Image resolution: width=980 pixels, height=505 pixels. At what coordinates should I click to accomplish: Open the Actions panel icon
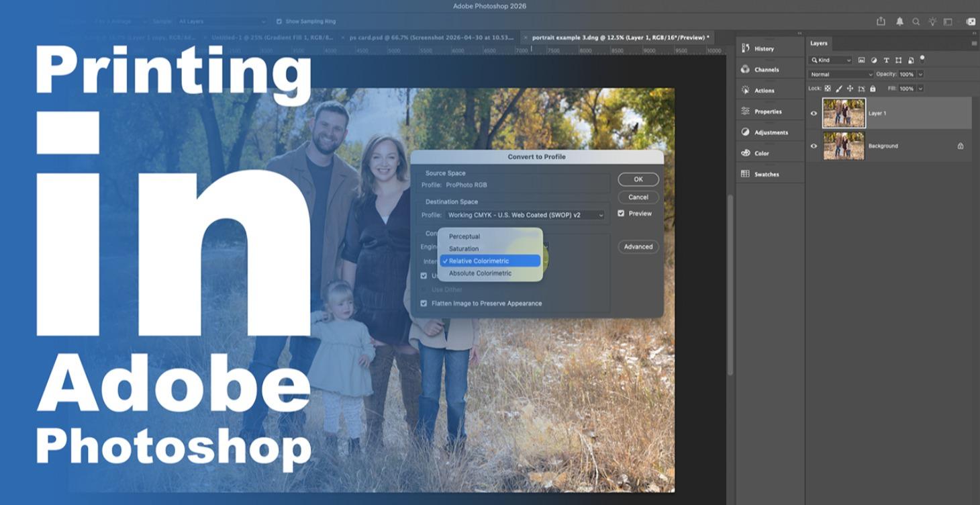[x=745, y=90]
